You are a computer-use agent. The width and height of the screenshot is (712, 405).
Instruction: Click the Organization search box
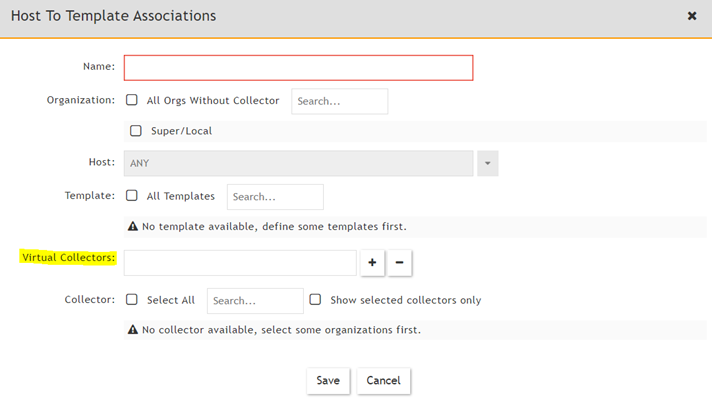coord(339,101)
